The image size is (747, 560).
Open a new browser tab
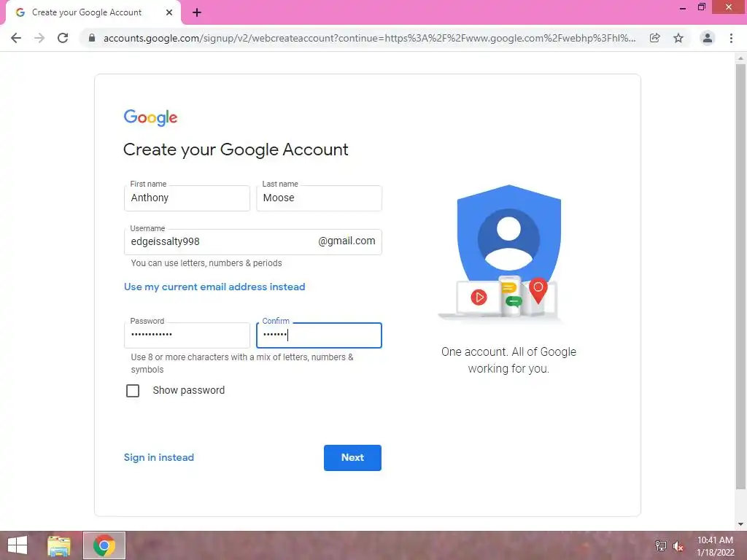point(197,13)
